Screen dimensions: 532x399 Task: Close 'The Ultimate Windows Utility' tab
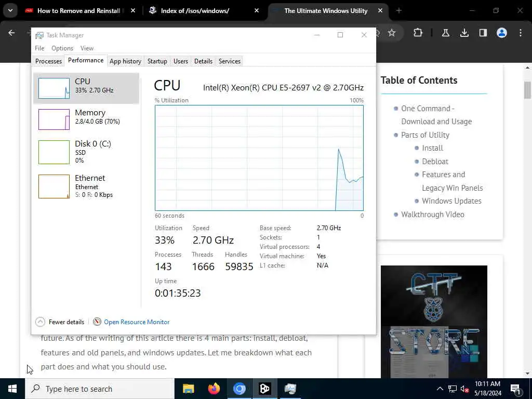click(380, 11)
